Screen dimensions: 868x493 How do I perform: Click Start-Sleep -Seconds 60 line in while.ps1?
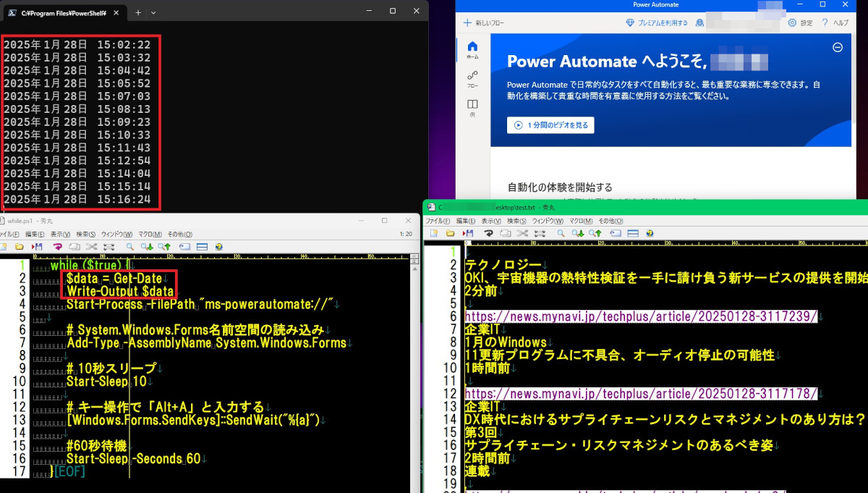tap(134, 459)
